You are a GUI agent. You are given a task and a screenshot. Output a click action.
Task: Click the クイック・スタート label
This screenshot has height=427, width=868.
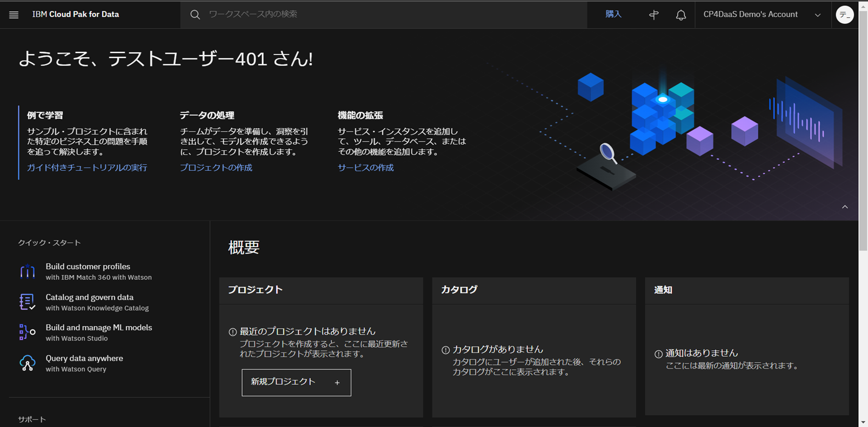point(49,243)
